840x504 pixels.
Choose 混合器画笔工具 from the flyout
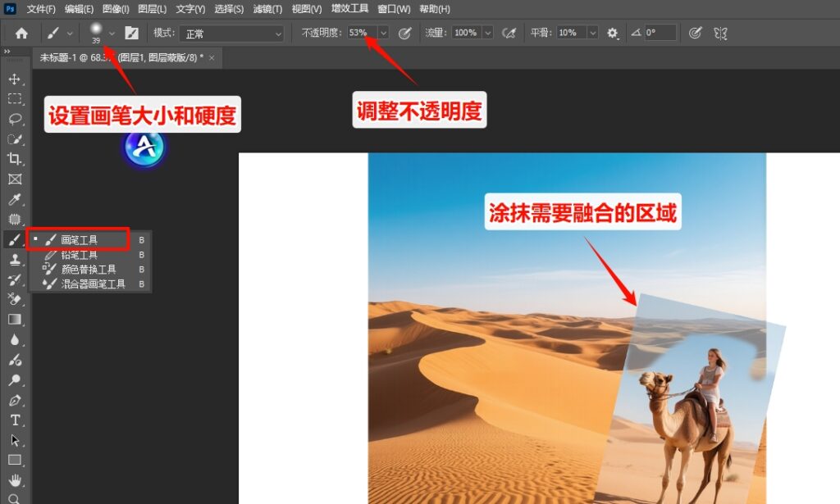[93, 284]
